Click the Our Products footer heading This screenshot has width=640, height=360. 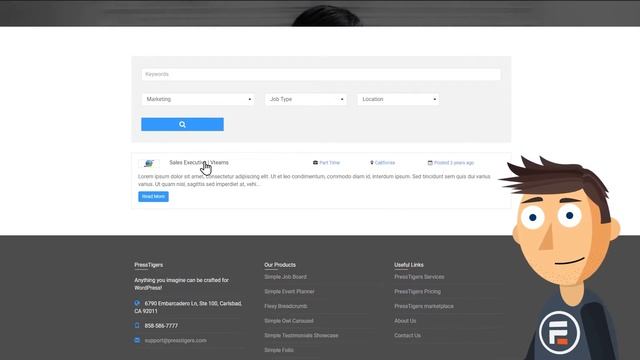tap(280, 265)
